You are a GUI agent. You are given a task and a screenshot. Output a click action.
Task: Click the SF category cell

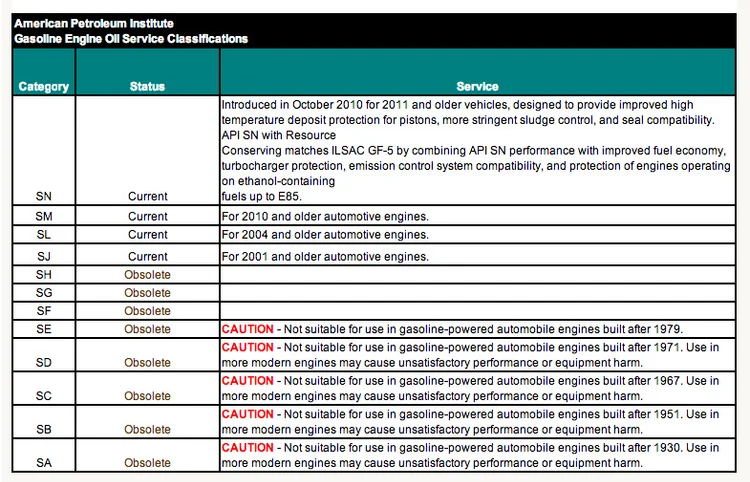44,311
